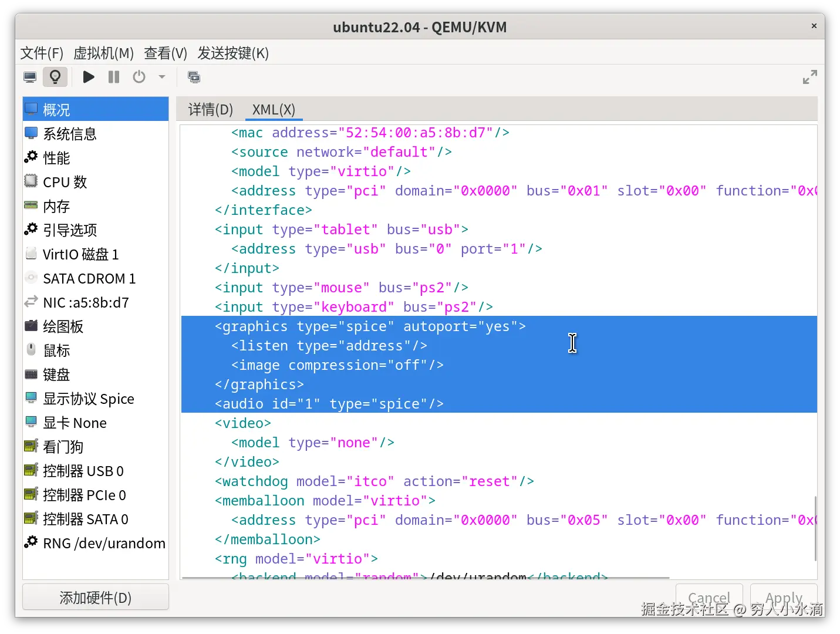Start the virtual machine with Play

pyautogui.click(x=89, y=77)
